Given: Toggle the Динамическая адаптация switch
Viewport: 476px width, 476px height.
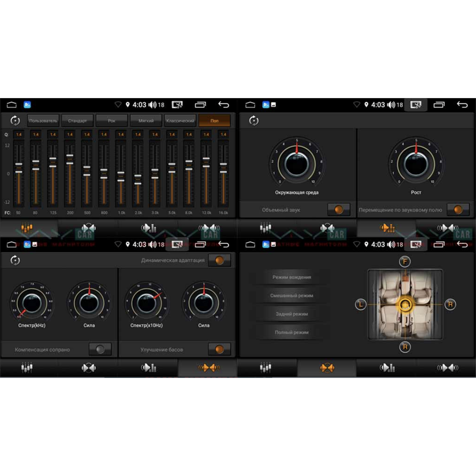Looking at the screenshot, I should pos(219,260).
